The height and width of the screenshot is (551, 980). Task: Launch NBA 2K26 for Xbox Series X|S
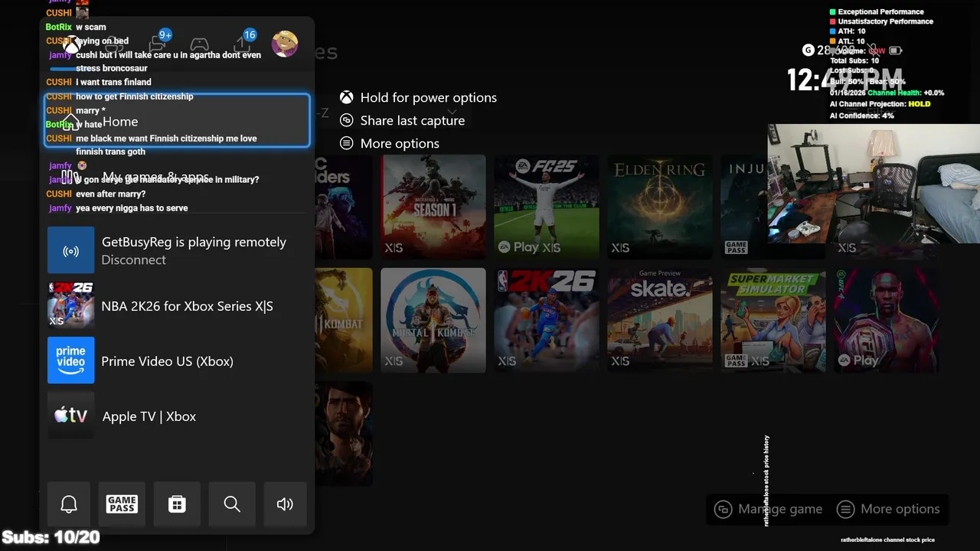[x=177, y=305]
